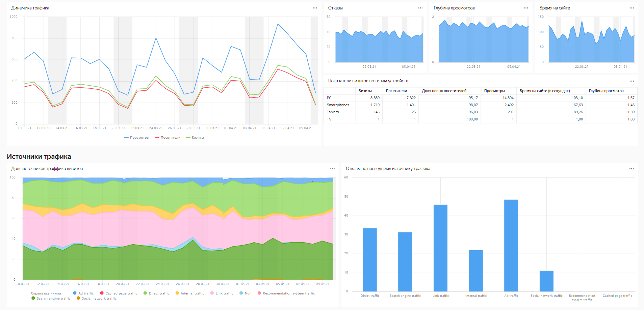
Task: Open menu for Доля источников трафика визитов
Action: 332,169
